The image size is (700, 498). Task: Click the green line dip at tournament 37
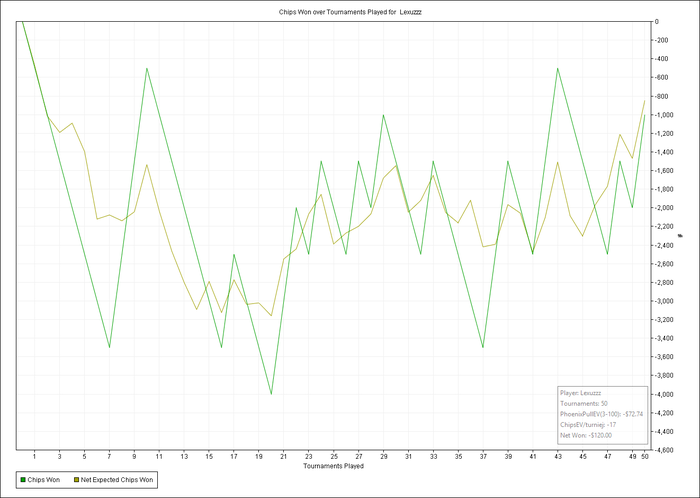[483, 347]
